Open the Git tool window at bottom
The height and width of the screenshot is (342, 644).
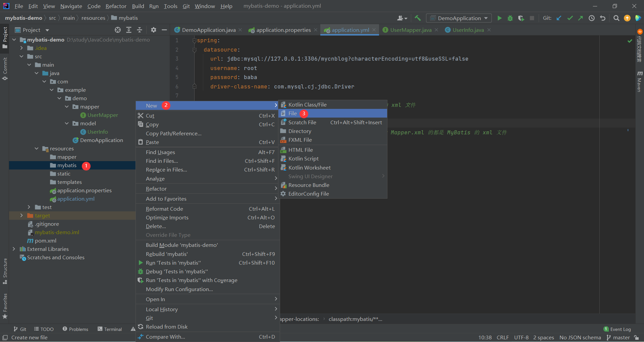20,329
